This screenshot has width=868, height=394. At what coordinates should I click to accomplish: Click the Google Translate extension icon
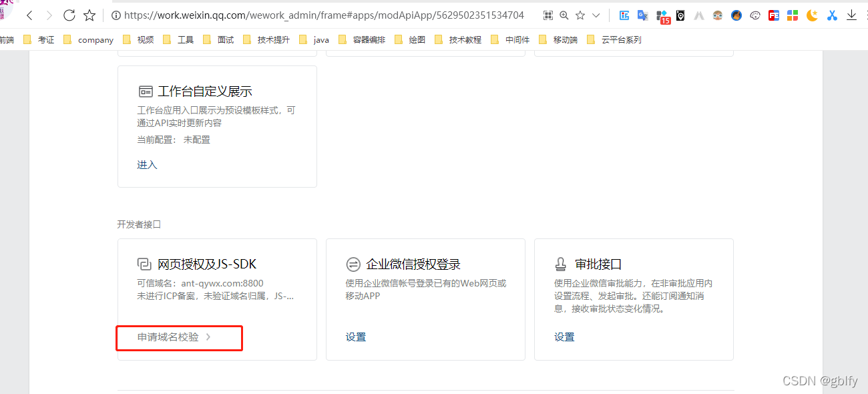tap(642, 15)
